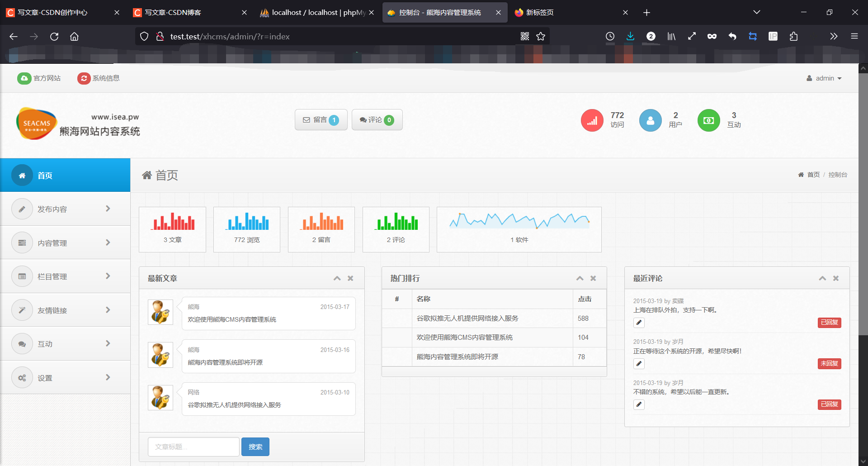Collapse the 最新文章 panel
This screenshot has height=466, width=868.
tap(337, 278)
